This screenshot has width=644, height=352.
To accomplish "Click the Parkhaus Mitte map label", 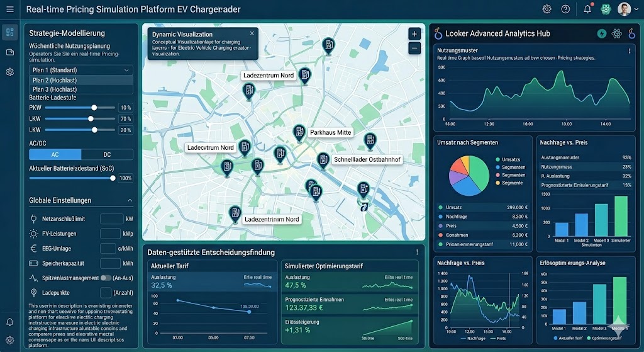I will tap(331, 132).
